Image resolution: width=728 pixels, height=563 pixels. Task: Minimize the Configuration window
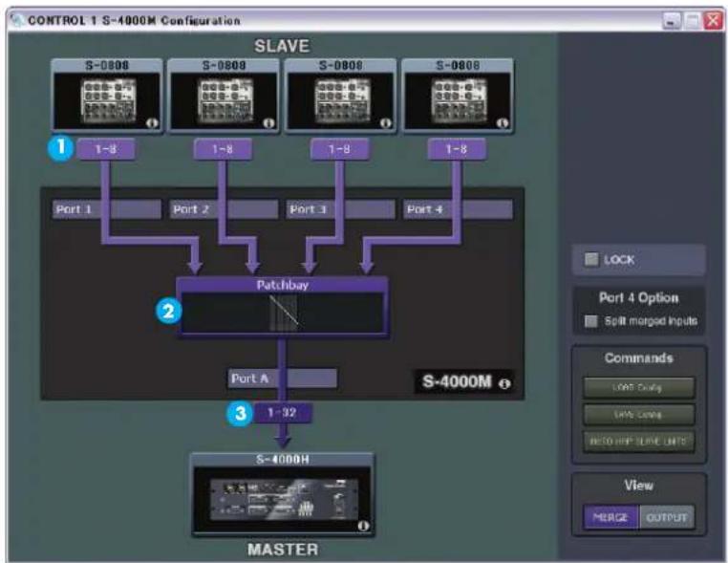tap(672, 20)
